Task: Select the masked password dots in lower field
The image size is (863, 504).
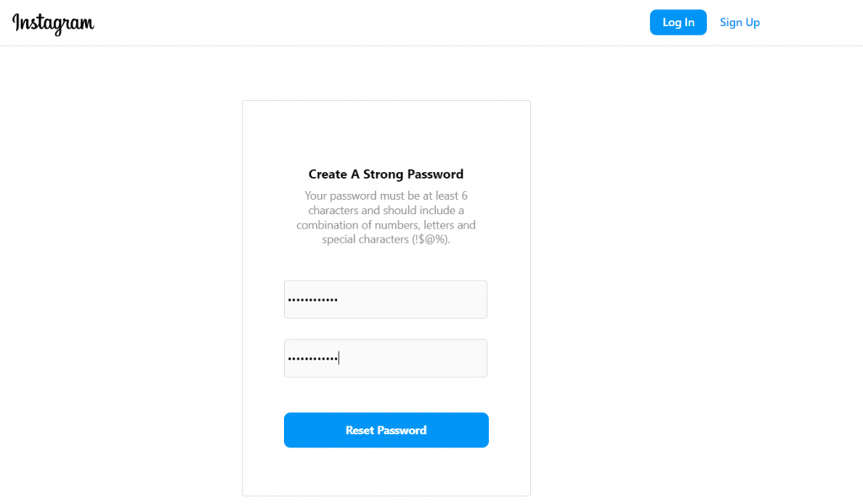Action: tap(312, 358)
